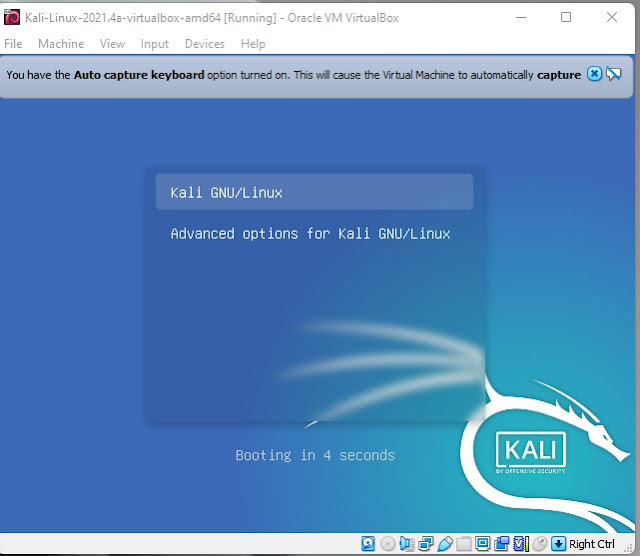Click the optical disk indicator
Image resolution: width=640 pixels, height=556 pixels.
tap(387, 544)
